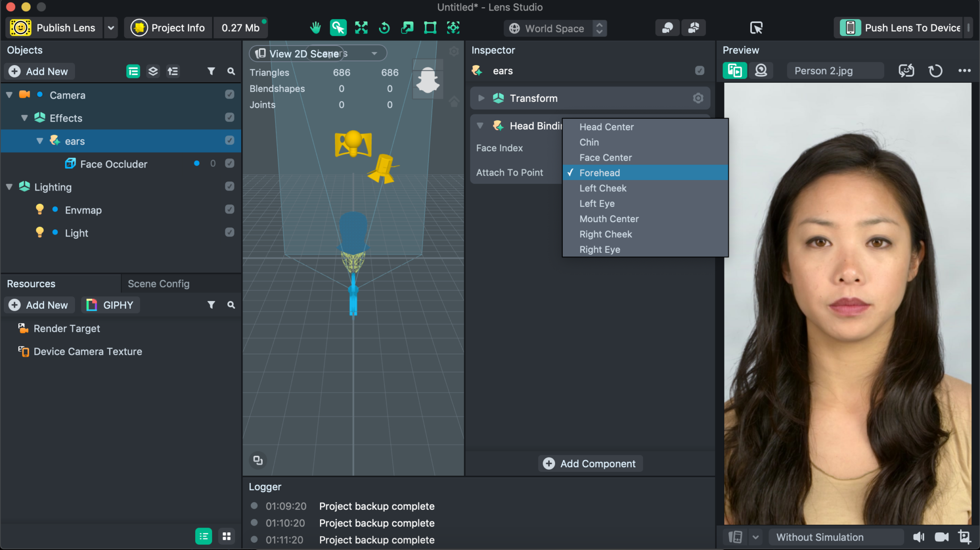Toggle the Envmap light checkbox
The width and height of the screenshot is (980, 550).
(x=230, y=209)
